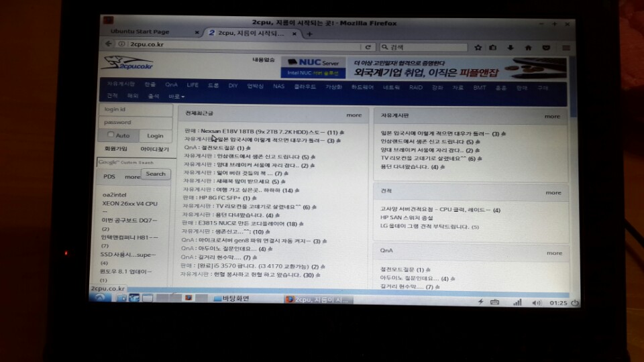Click the NUC Server banner ad
Viewport: 644px width, 362px height.
tap(313, 67)
